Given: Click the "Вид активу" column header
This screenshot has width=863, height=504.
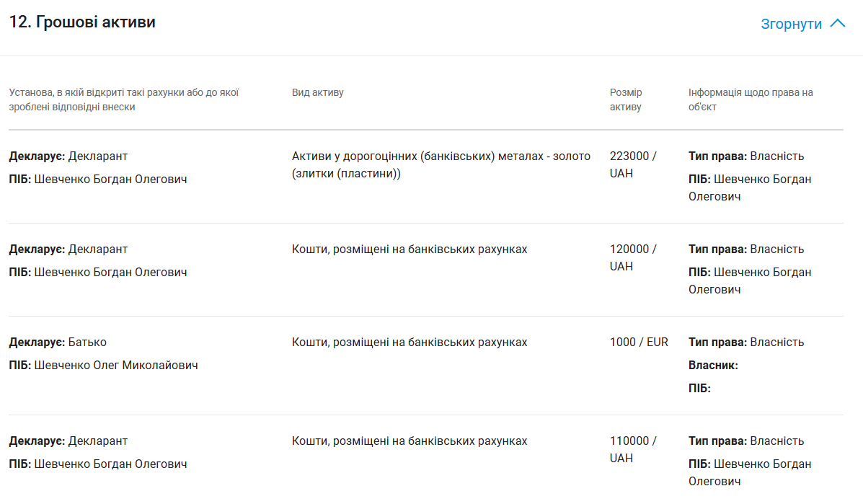Looking at the screenshot, I should point(317,92).
